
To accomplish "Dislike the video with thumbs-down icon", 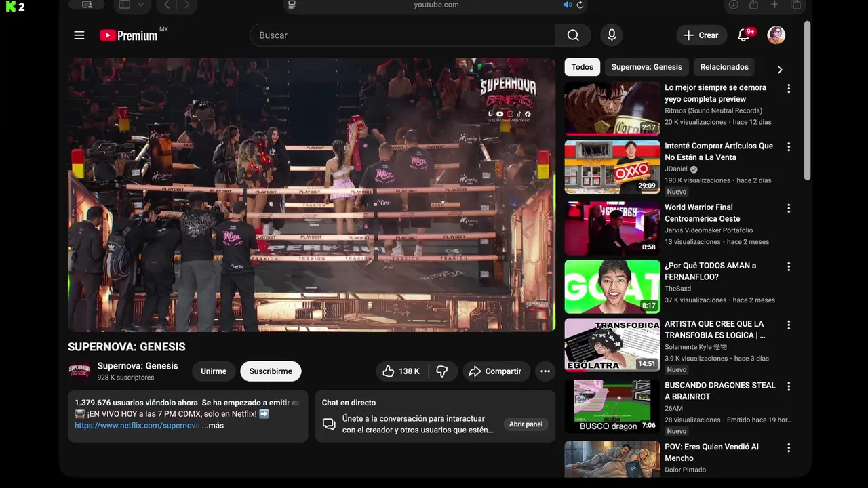I will click(x=442, y=371).
